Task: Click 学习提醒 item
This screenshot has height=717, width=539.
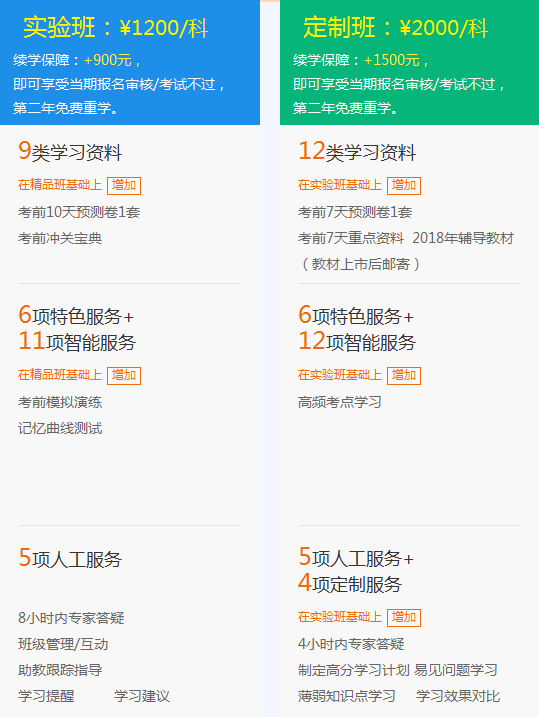Action: point(46,696)
